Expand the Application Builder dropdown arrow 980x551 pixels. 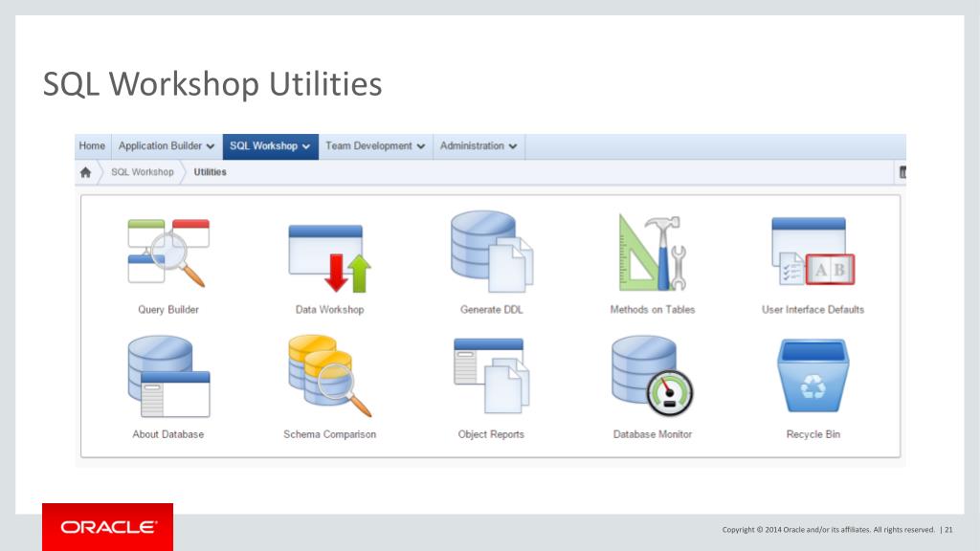(211, 146)
